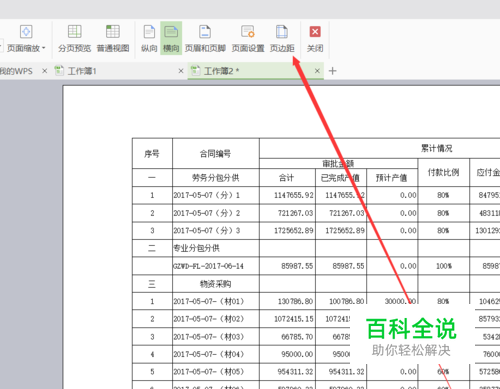The image size is (500, 389).
Task: Switch to normal view (普通视图)
Action: pyautogui.click(x=113, y=38)
